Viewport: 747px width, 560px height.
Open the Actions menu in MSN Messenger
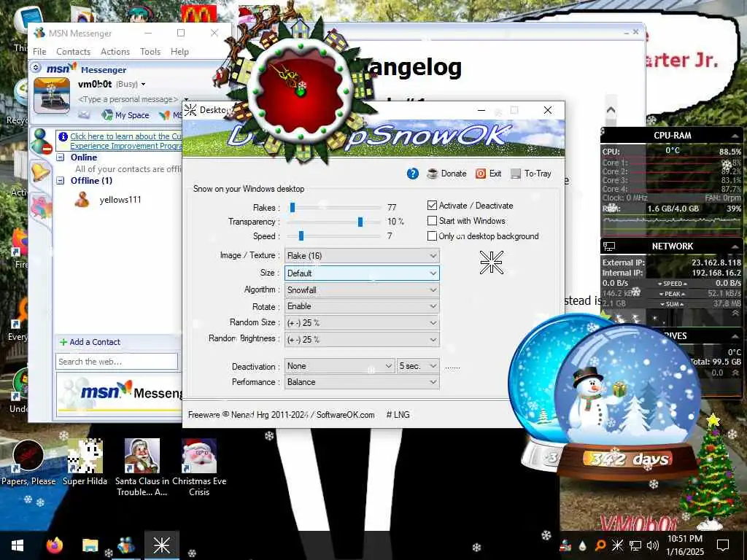coord(115,52)
